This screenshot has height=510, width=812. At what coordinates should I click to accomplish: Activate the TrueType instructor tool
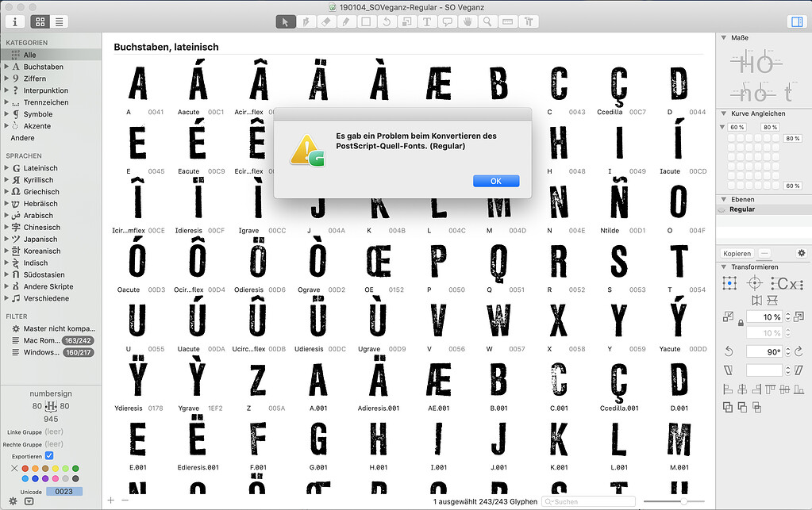tap(528, 21)
